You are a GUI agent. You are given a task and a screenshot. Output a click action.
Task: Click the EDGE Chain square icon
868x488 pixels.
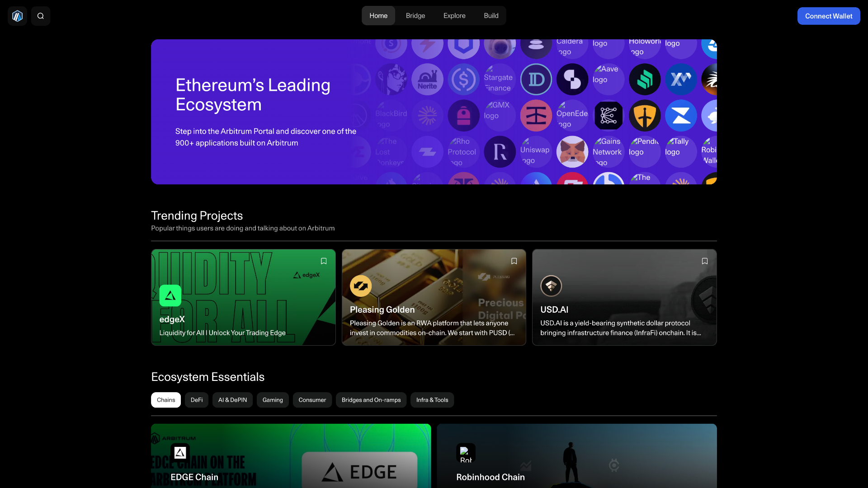point(180,453)
